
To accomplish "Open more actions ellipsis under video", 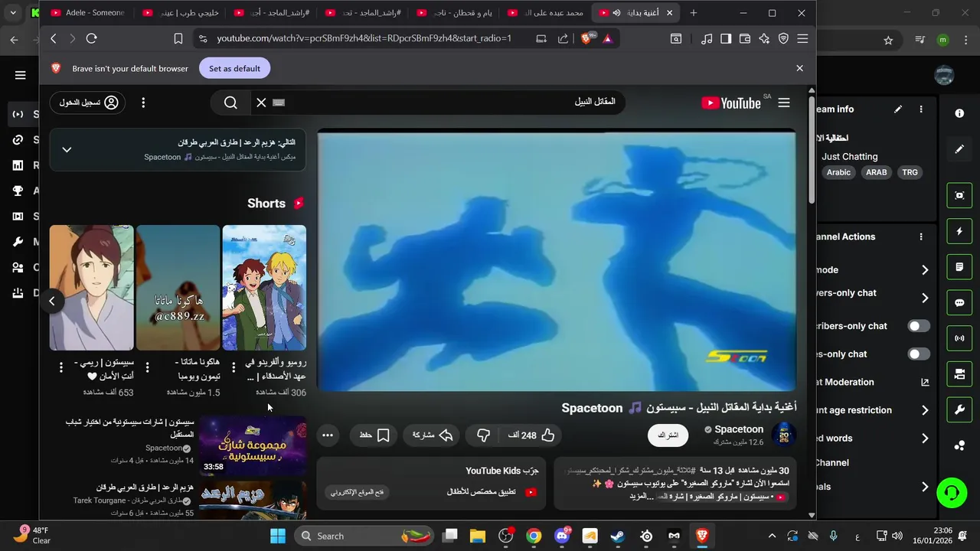I will (x=328, y=435).
